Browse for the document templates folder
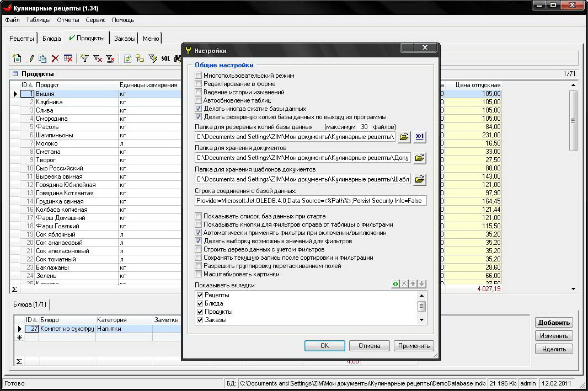 coord(420,179)
